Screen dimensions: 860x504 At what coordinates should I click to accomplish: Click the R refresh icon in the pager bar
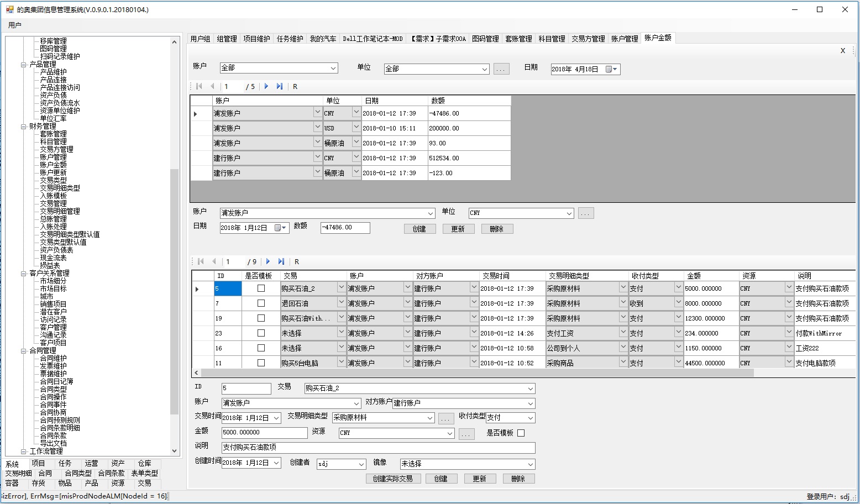[x=295, y=86]
